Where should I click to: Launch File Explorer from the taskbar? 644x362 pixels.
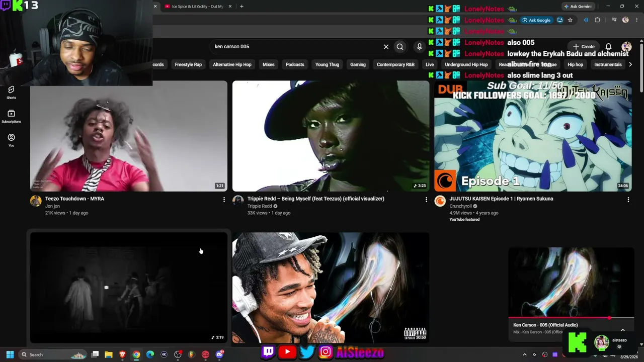pos(108,354)
